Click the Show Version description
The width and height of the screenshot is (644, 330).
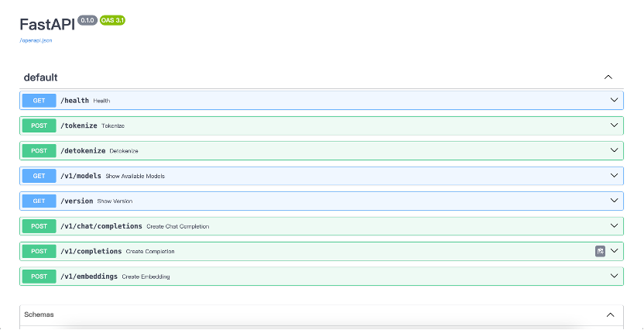[115, 201]
